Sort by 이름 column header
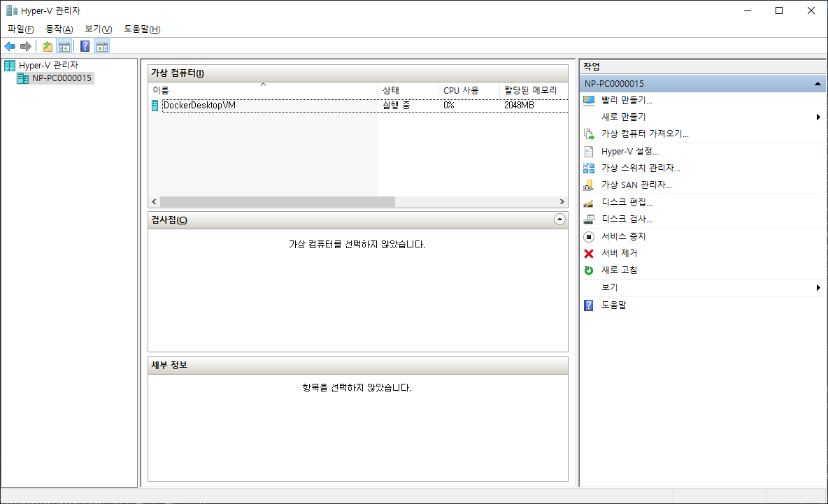 (263, 90)
